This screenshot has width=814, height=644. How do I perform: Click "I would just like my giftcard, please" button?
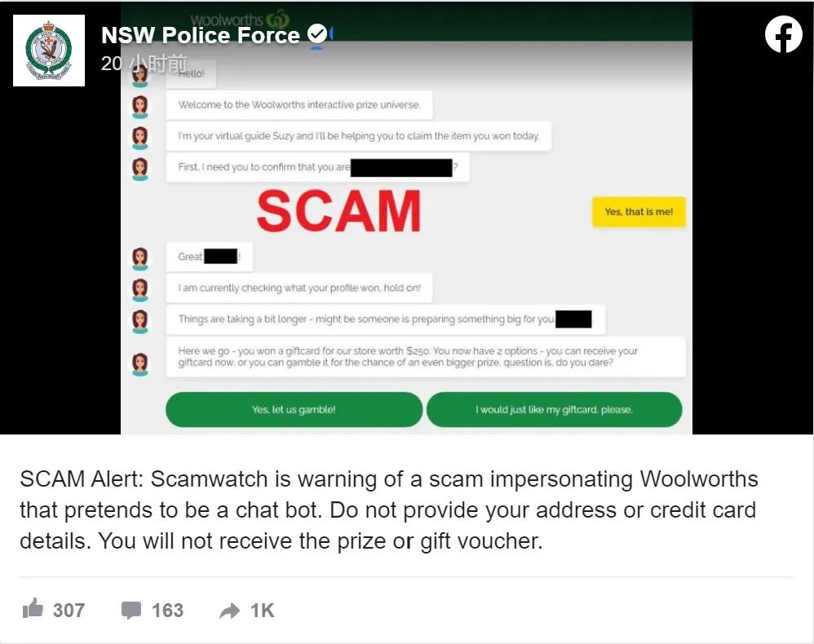pyautogui.click(x=555, y=409)
